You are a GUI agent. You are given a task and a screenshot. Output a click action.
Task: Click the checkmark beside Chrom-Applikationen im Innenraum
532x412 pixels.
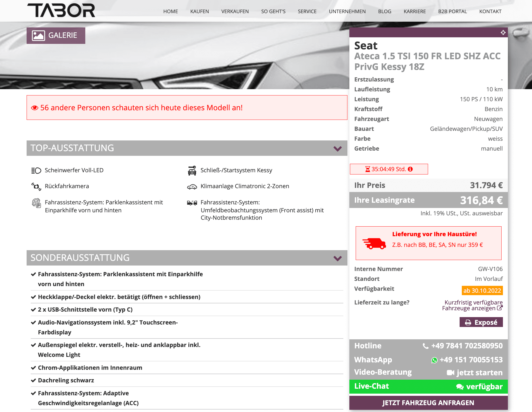[x=33, y=368]
